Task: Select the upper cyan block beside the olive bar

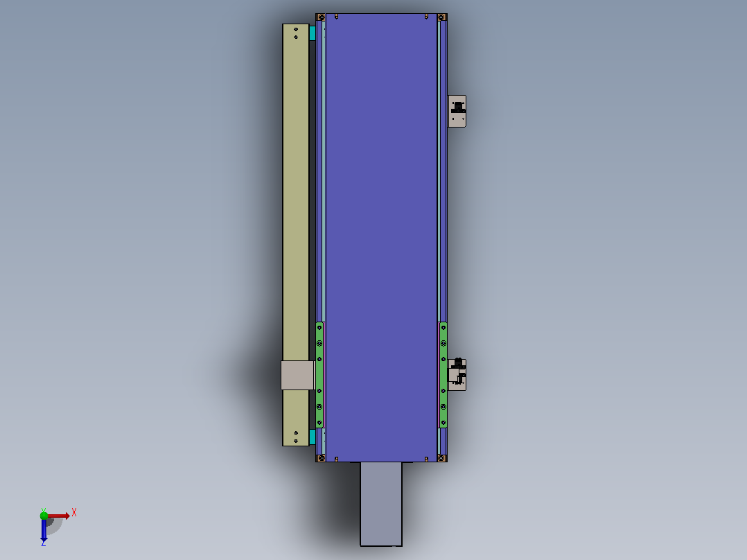Action: [313, 33]
